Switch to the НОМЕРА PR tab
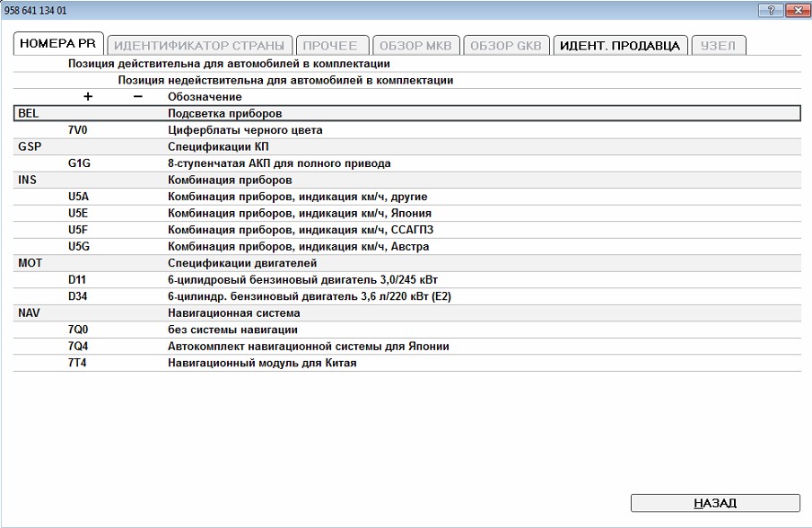The image size is (812, 528). pos(59,45)
